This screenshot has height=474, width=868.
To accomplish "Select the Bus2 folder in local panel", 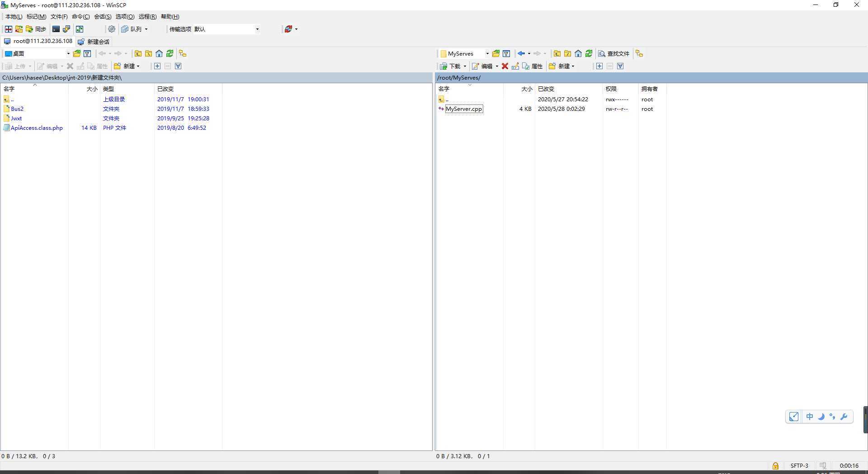I will click(17, 109).
